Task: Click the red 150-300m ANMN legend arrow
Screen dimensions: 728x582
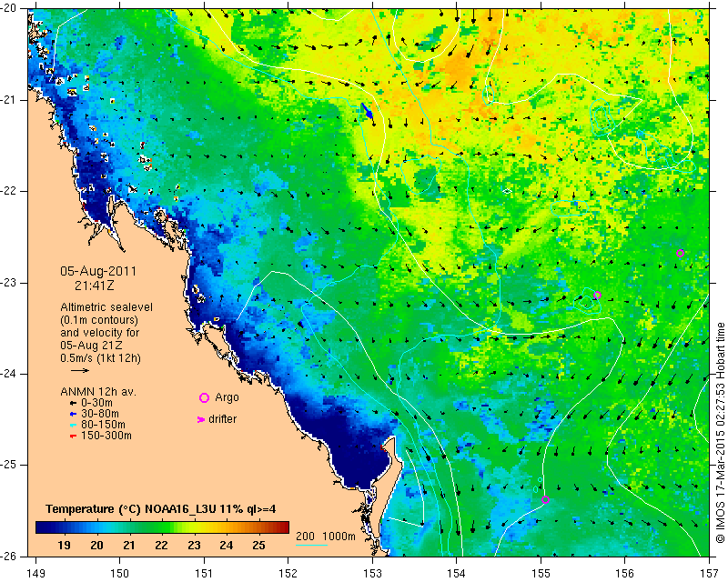Action: tap(73, 436)
